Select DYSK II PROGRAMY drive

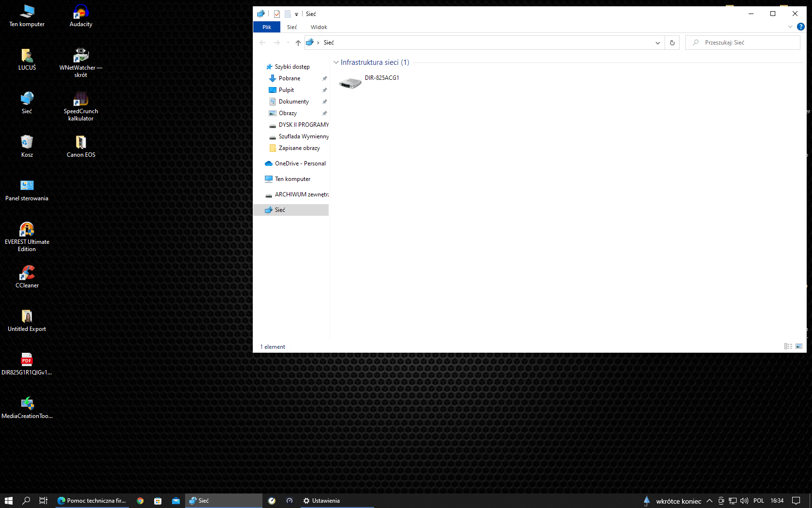tap(291, 125)
